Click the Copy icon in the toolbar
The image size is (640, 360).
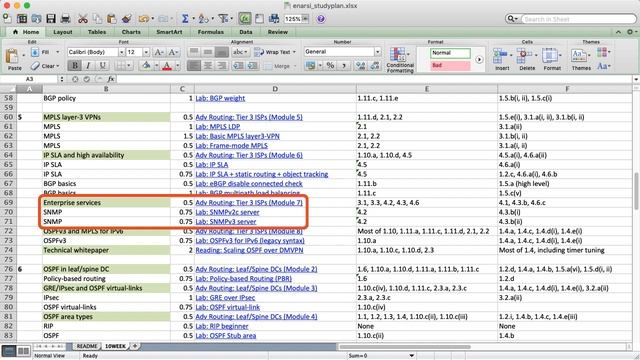click(97, 18)
